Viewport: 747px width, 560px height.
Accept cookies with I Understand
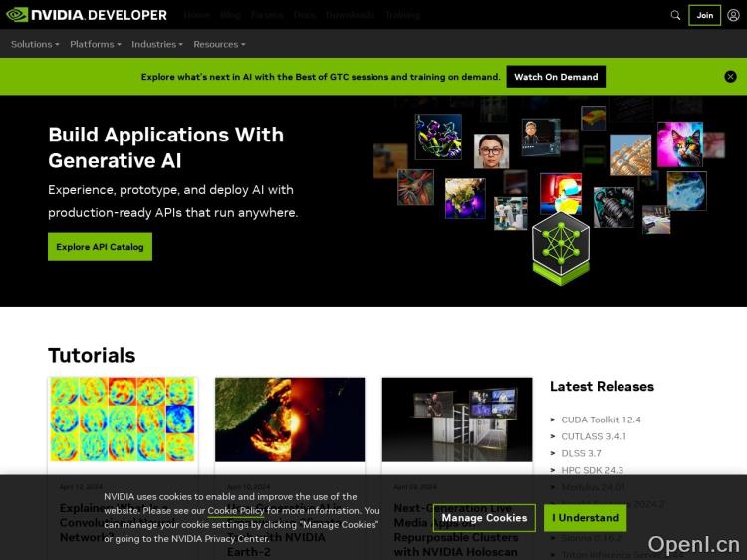coord(586,518)
